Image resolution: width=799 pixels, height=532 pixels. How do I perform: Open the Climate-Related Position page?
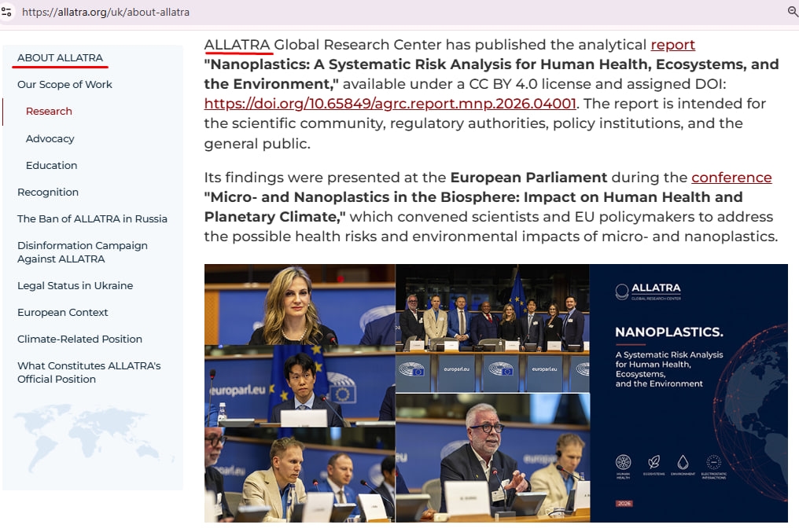(x=79, y=339)
